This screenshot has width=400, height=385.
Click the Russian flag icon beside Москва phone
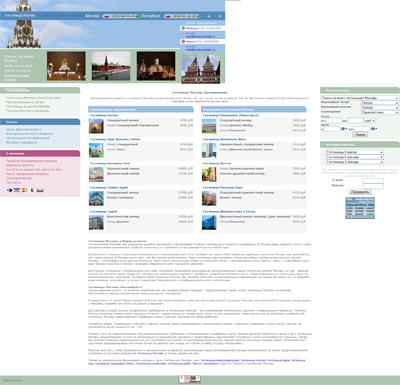click(106, 16)
